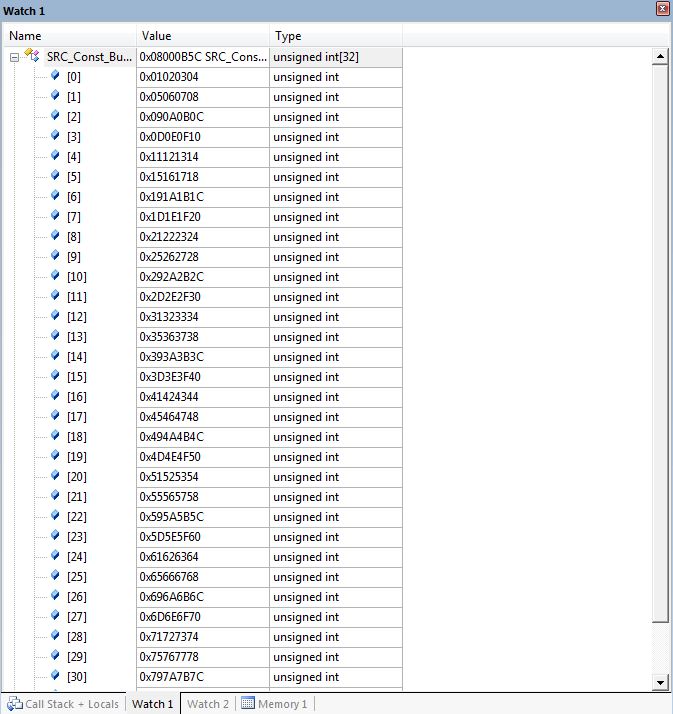Click the member icon beside element [5]
Screen dimensions: 673x714
click(x=55, y=177)
